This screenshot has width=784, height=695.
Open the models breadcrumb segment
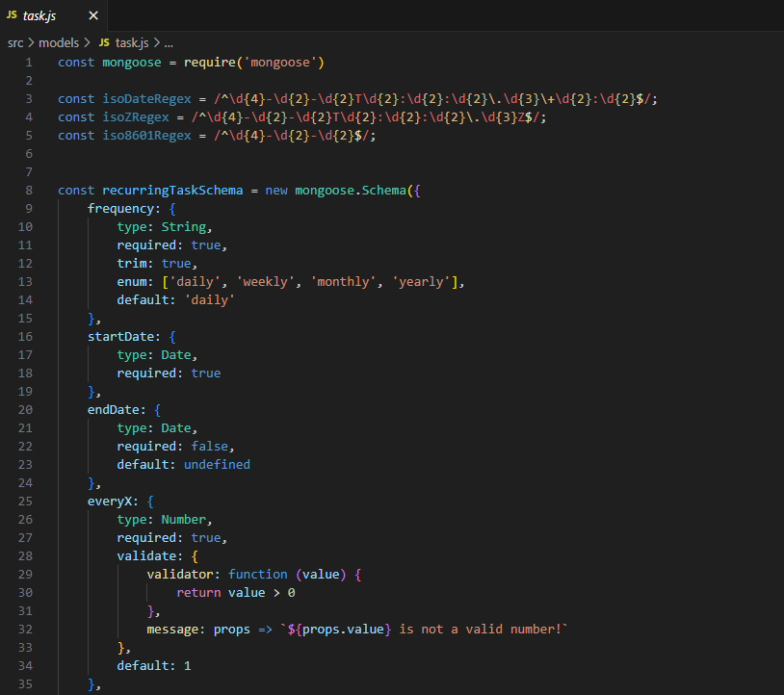point(58,42)
